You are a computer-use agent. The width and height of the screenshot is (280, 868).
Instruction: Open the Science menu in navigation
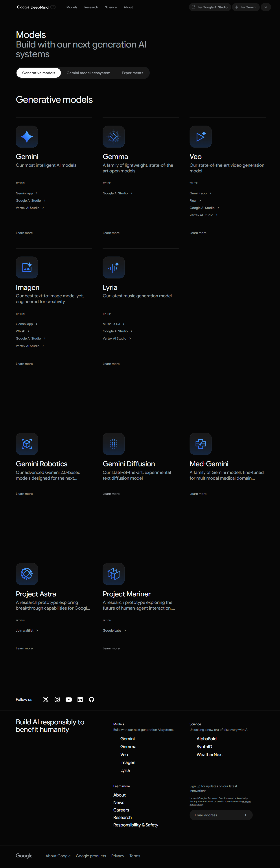[111, 7]
